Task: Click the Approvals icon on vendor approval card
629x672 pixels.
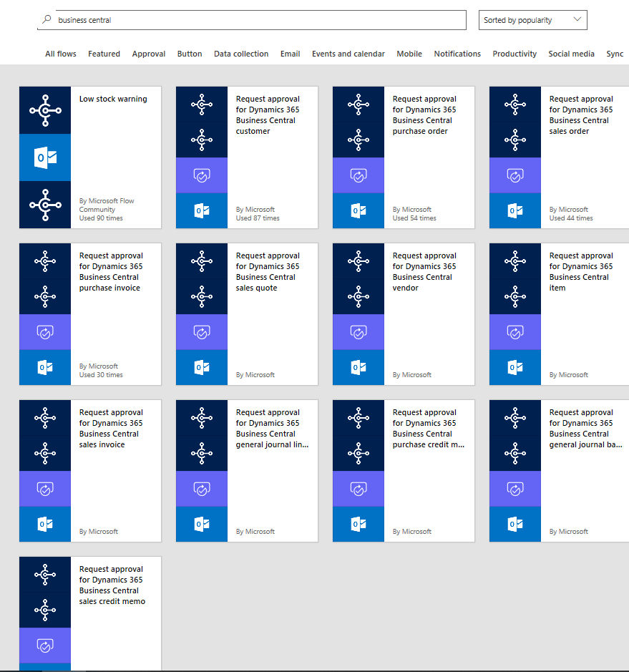Action: (x=359, y=332)
